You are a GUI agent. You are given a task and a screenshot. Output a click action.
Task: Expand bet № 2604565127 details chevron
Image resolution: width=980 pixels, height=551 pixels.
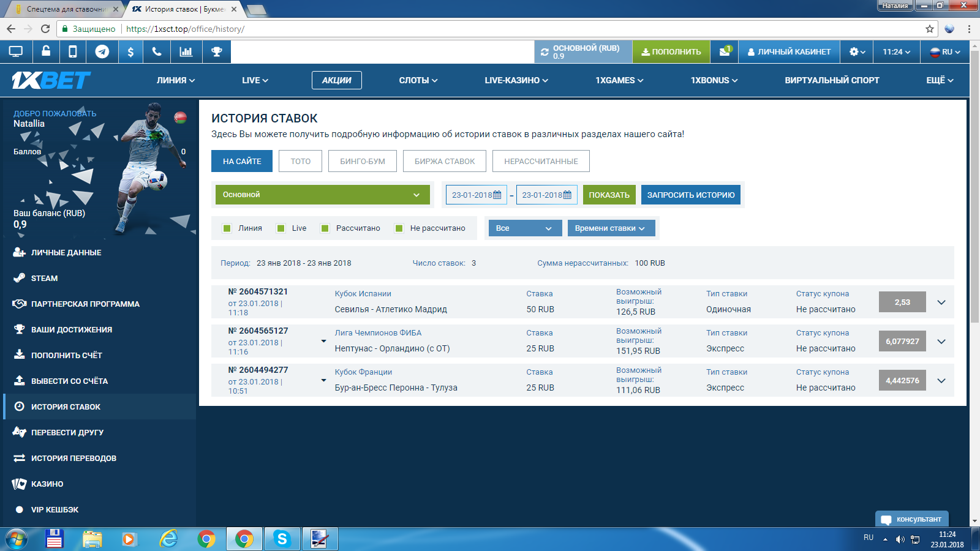tap(941, 341)
